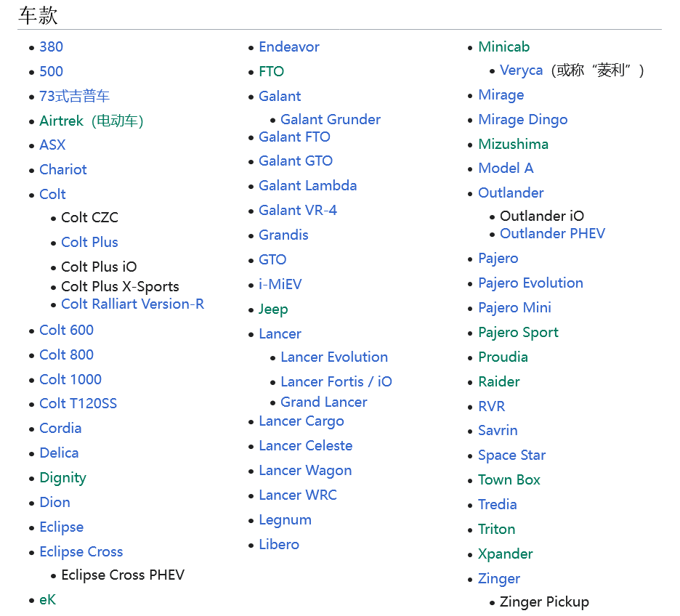Screen dimensions: 680x616
Task: Go to the RVR page
Action: (x=492, y=407)
